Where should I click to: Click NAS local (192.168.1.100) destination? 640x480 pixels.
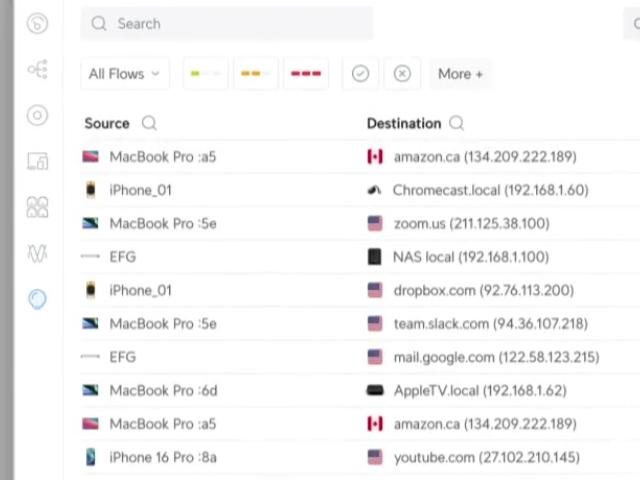(471, 257)
